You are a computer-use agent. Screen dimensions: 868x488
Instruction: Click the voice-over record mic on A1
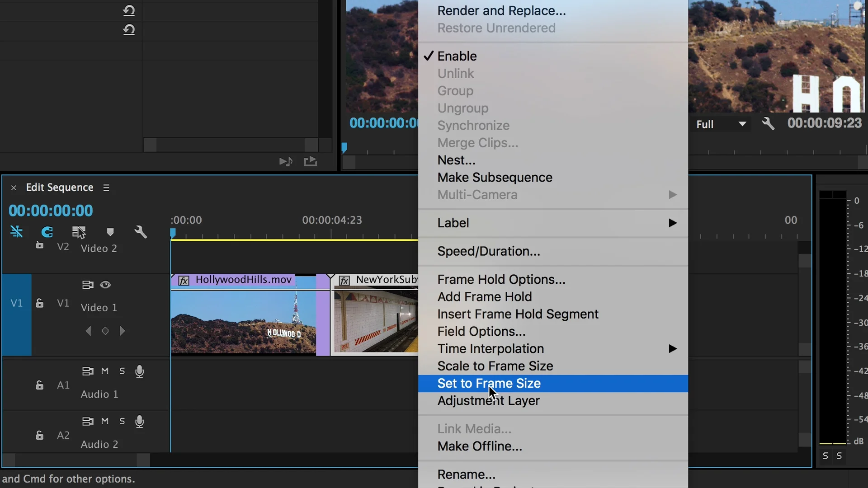coord(139,371)
